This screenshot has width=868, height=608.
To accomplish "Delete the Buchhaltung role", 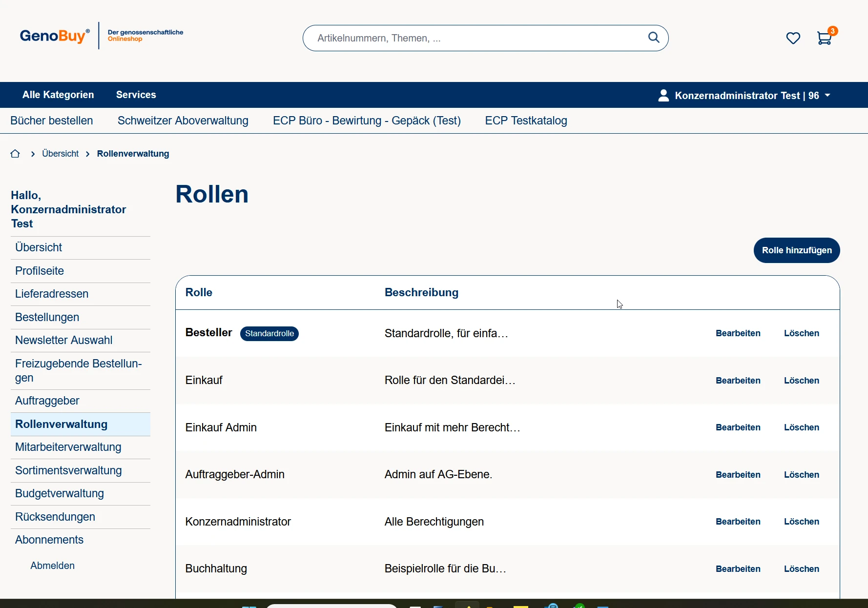I will point(801,569).
